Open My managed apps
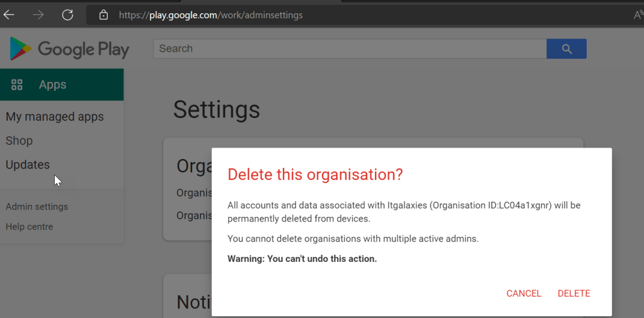Viewport: 644px width, 318px height. (x=55, y=117)
